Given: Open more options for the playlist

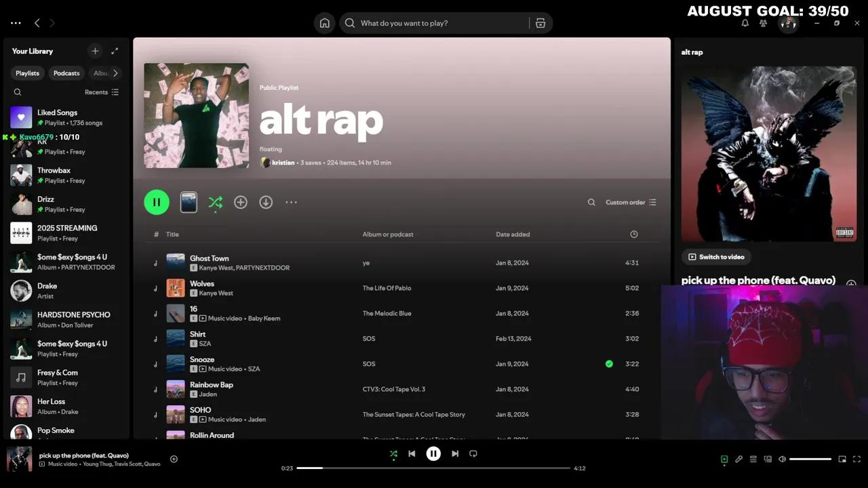Looking at the screenshot, I should click(291, 202).
